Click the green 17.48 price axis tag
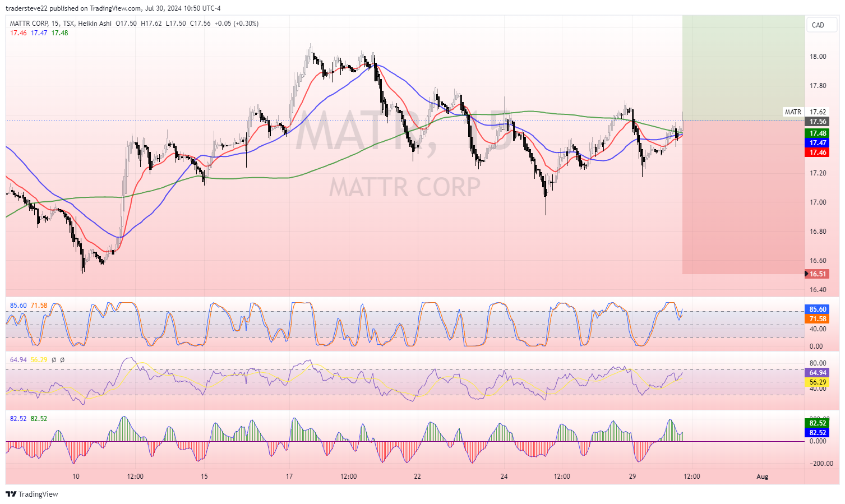 coord(818,133)
